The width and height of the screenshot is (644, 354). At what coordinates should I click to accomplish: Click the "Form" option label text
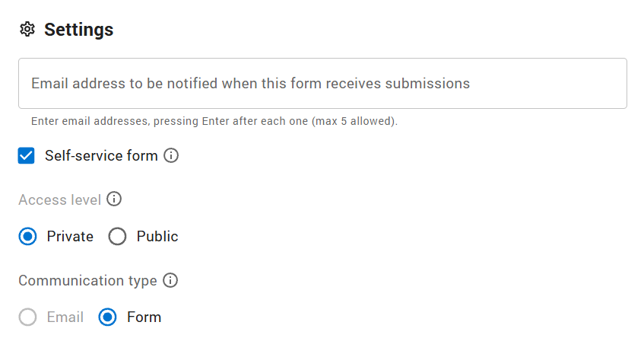click(144, 317)
